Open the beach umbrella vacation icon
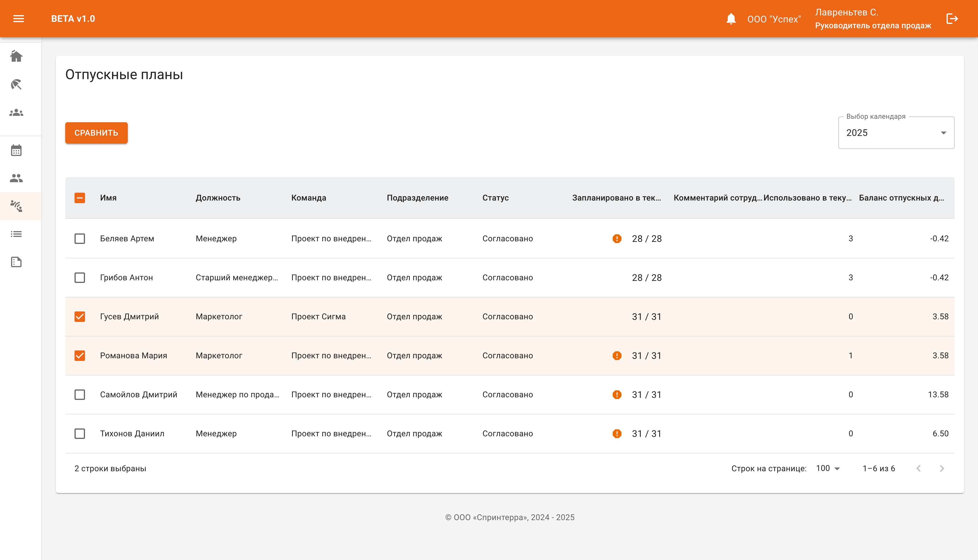978x560 pixels. [x=16, y=84]
